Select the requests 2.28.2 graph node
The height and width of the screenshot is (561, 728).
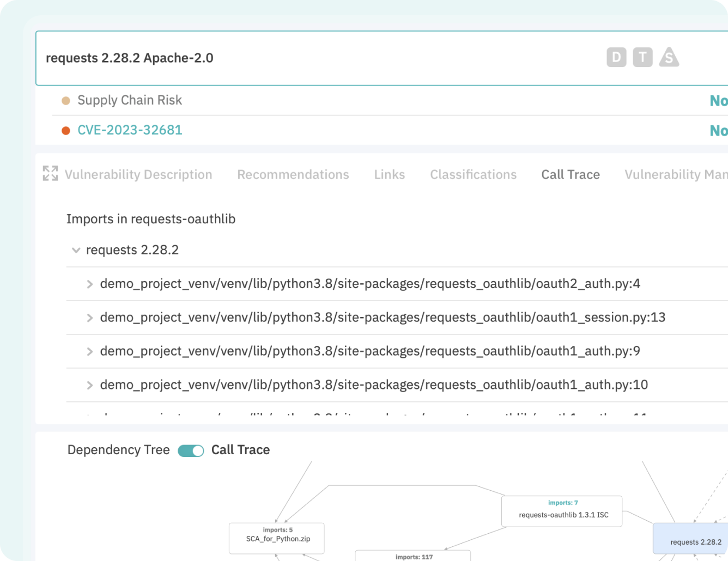[690, 538]
